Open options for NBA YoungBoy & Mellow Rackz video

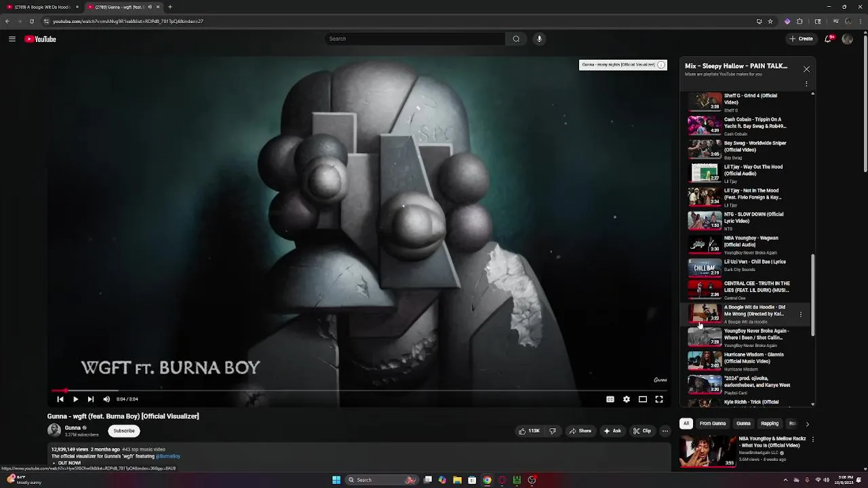click(x=813, y=439)
